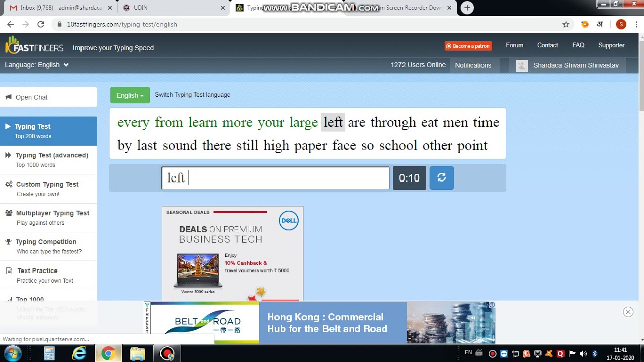The width and height of the screenshot is (644, 362).
Task: Close the Gmail Inbox tab
Action: click(110, 8)
